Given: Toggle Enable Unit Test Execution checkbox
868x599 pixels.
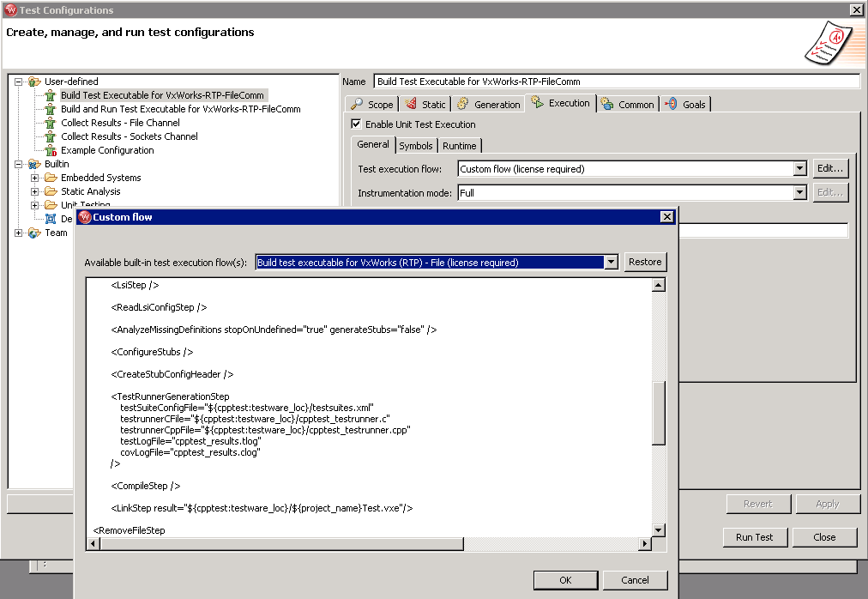Looking at the screenshot, I should (356, 124).
